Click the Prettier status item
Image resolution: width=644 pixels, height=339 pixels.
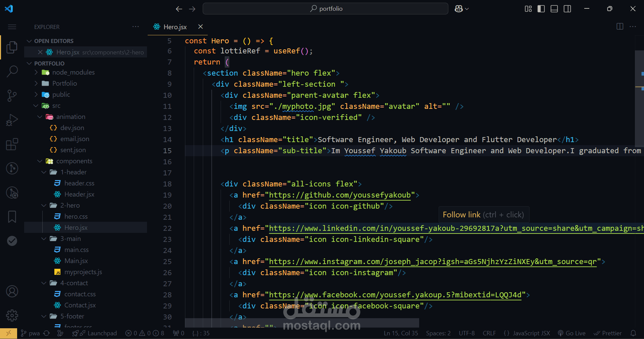[608, 333]
